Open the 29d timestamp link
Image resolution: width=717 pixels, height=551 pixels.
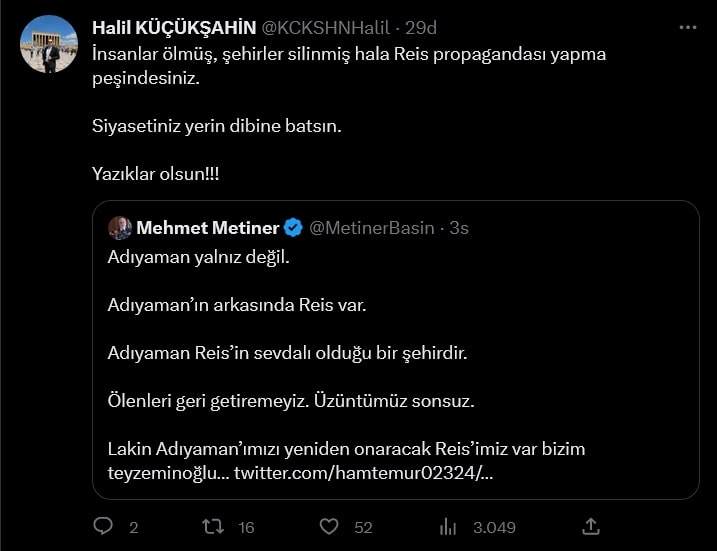[x=422, y=27]
